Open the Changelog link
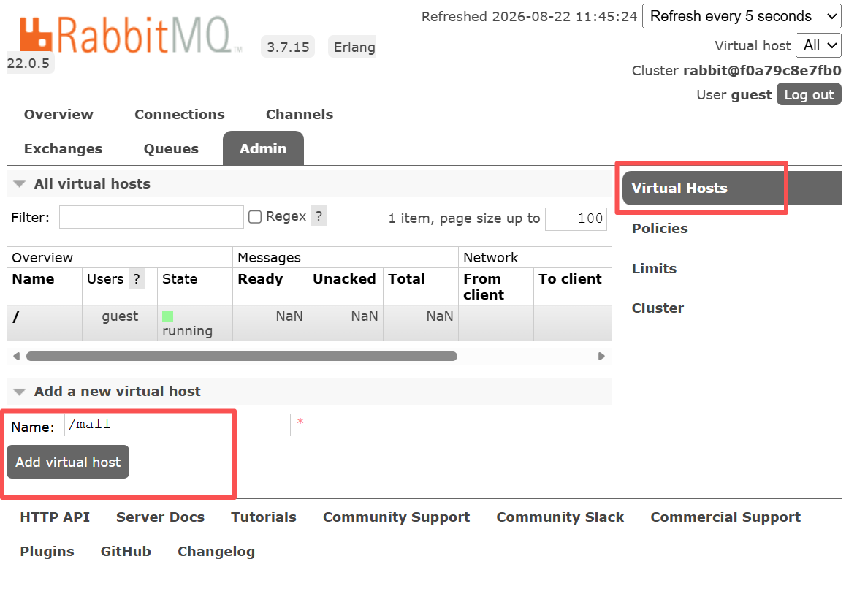 click(216, 552)
